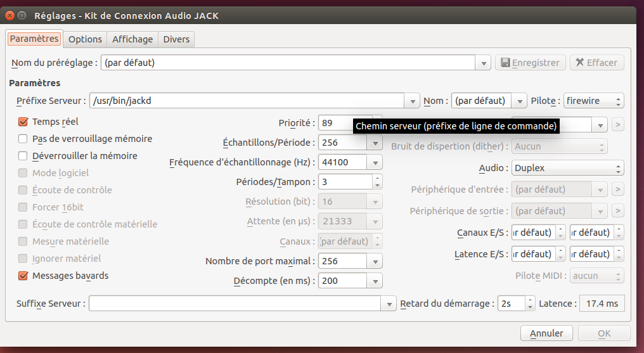
Task: Click the Latence 17.4 ms readout
Action: pos(602,304)
